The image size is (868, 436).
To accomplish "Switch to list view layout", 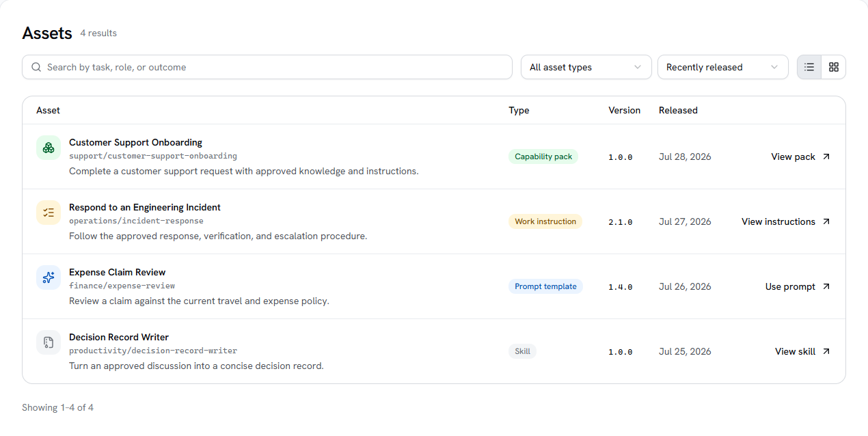I will (x=809, y=67).
